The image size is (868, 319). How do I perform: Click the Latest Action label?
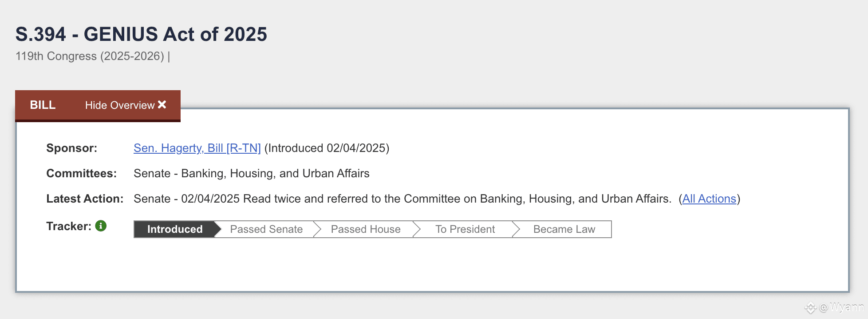(x=85, y=199)
